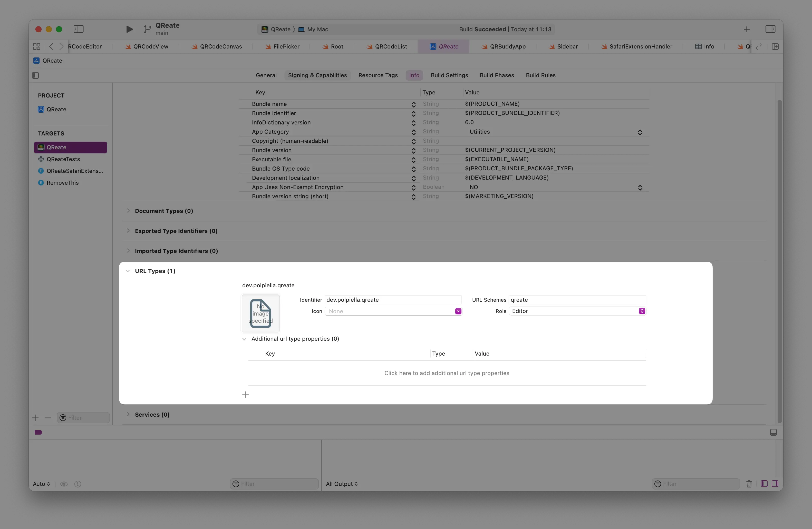Collapse the URL Types section
This screenshot has height=529, width=812.
pyautogui.click(x=128, y=271)
